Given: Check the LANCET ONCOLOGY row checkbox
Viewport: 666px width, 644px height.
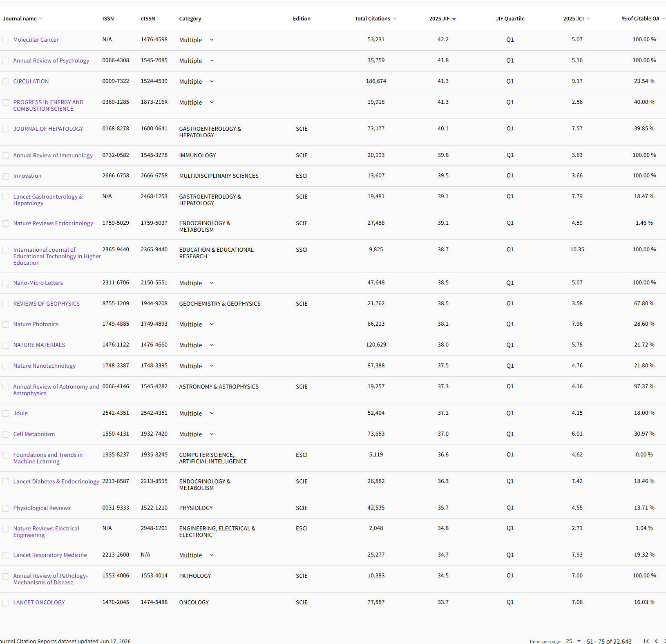Looking at the screenshot, I should (6, 603).
